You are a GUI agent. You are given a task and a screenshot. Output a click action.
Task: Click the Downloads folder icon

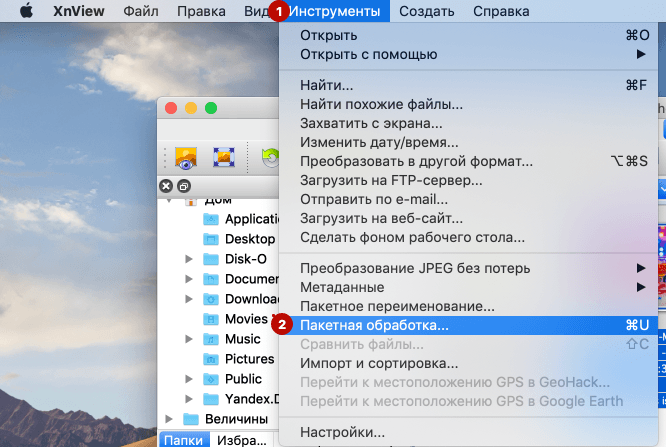click(211, 299)
